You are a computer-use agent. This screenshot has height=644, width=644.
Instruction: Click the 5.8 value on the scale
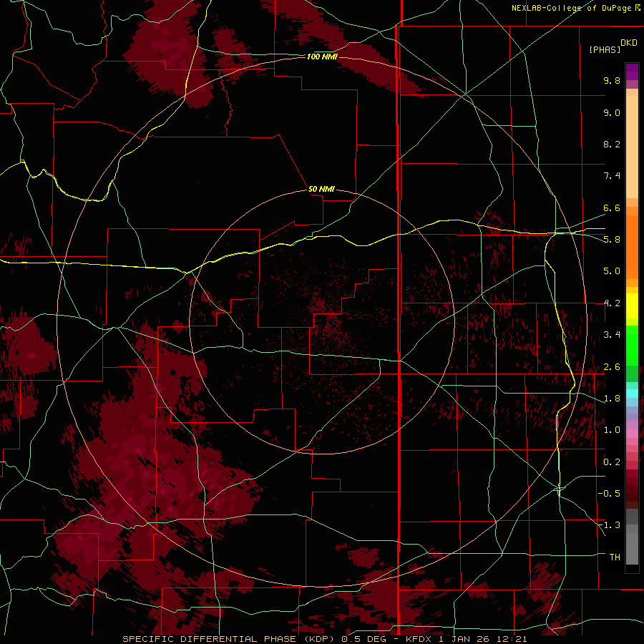coord(612,240)
